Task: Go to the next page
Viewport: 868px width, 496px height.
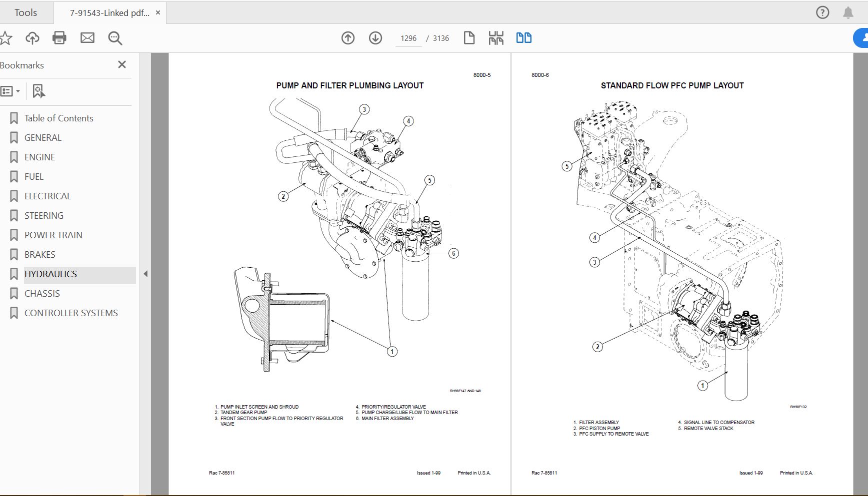Action: 374,37
